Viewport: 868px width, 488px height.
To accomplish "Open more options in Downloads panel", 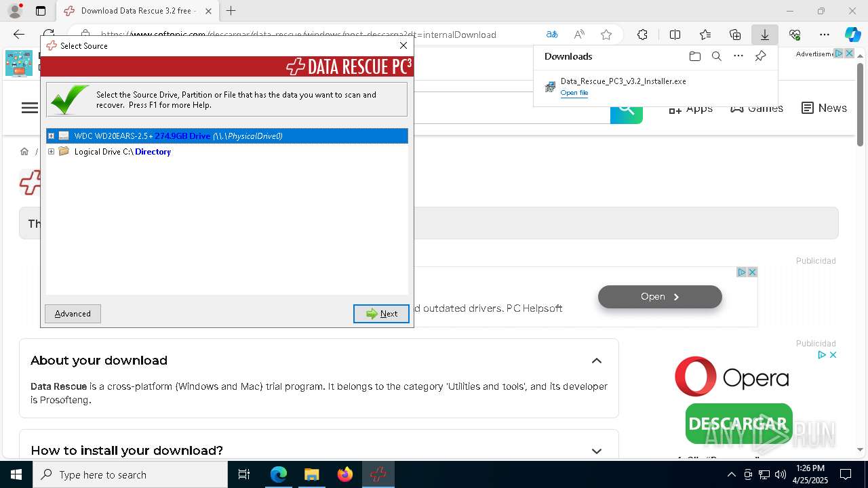I will pos(738,56).
